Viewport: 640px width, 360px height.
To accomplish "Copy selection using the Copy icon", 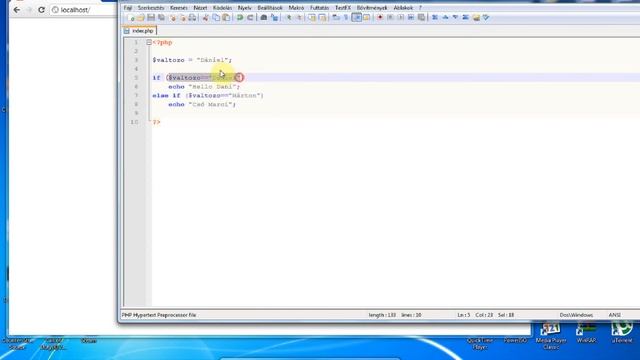I will click(216, 18).
